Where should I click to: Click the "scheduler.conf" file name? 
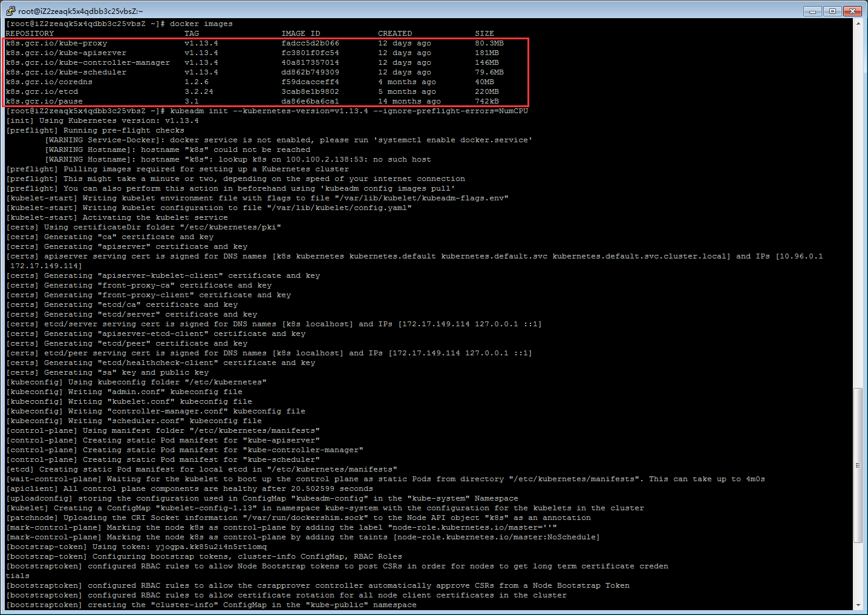[x=146, y=421]
